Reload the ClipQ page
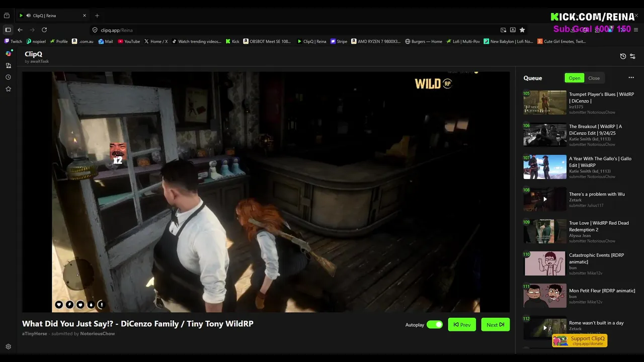 [44, 30]
